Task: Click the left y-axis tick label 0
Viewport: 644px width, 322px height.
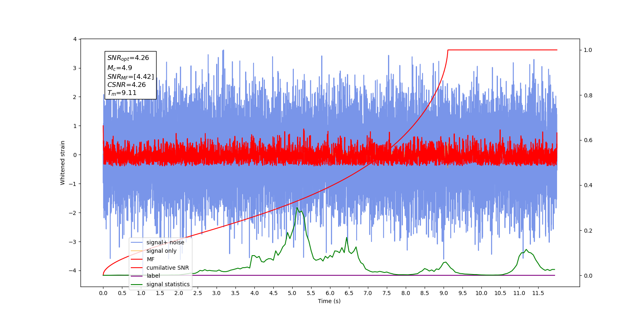Action: [75, 155]
